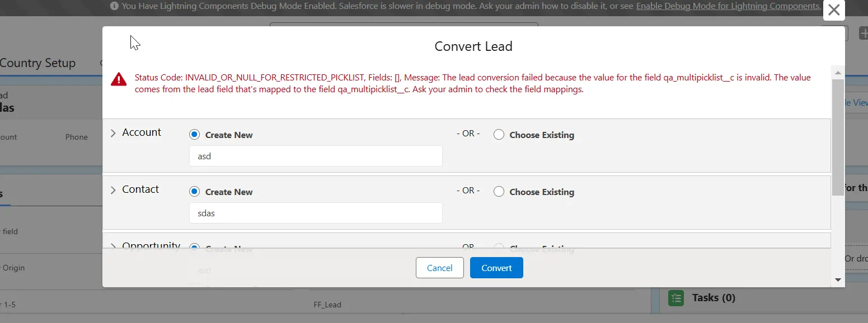This screenshot has width=868, height=323.
Task: Click the red warning triangle error icon
Action: 119,79
